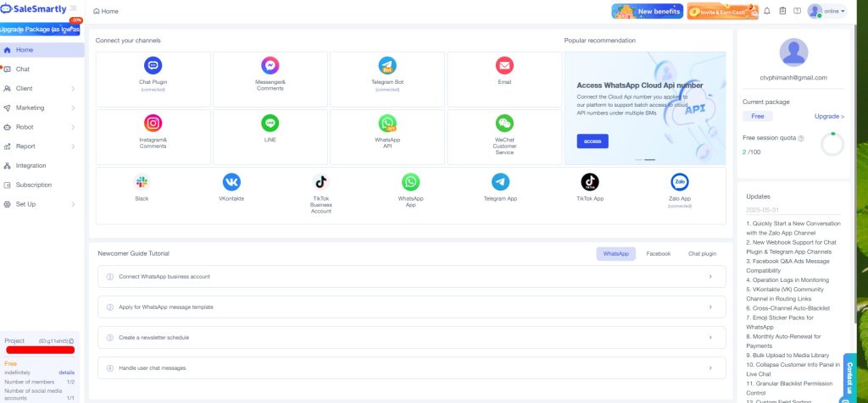868x403 pixels.
Task: Expand Create a newsletter schedule step
Action: coord(411,337)
